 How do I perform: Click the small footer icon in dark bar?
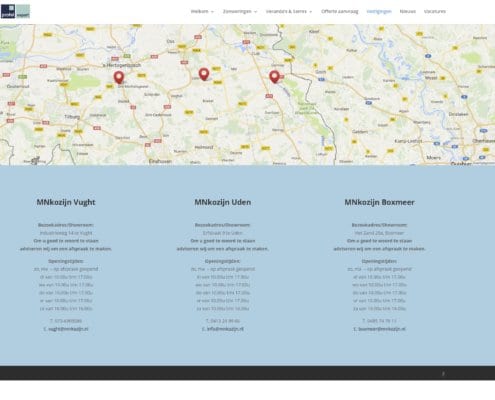[443, 374]
